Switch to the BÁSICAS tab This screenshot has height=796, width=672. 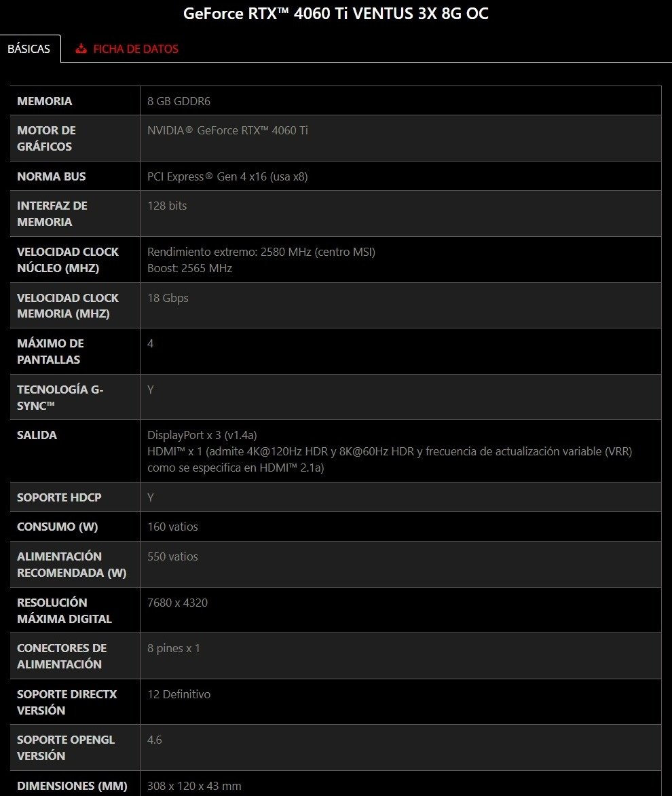[29, 49]
